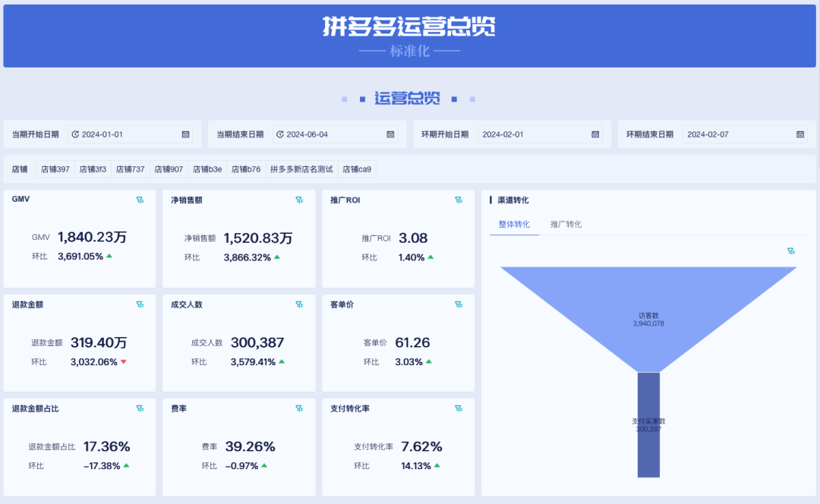Click the 渠道转化 panel title
The width and height of the screenshot is (820, 504).
pyautogui.click(x=513, y=200)
